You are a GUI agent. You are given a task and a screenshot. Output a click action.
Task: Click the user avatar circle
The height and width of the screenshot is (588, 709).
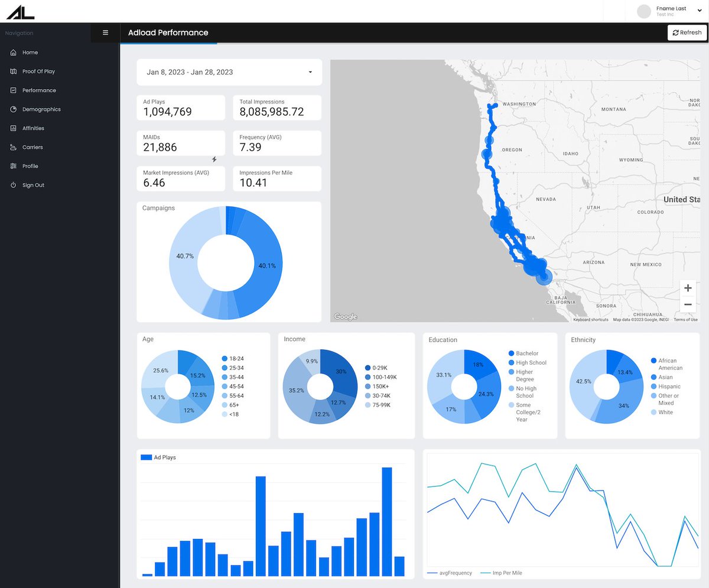pyautogui.click(x=645, y=11)
